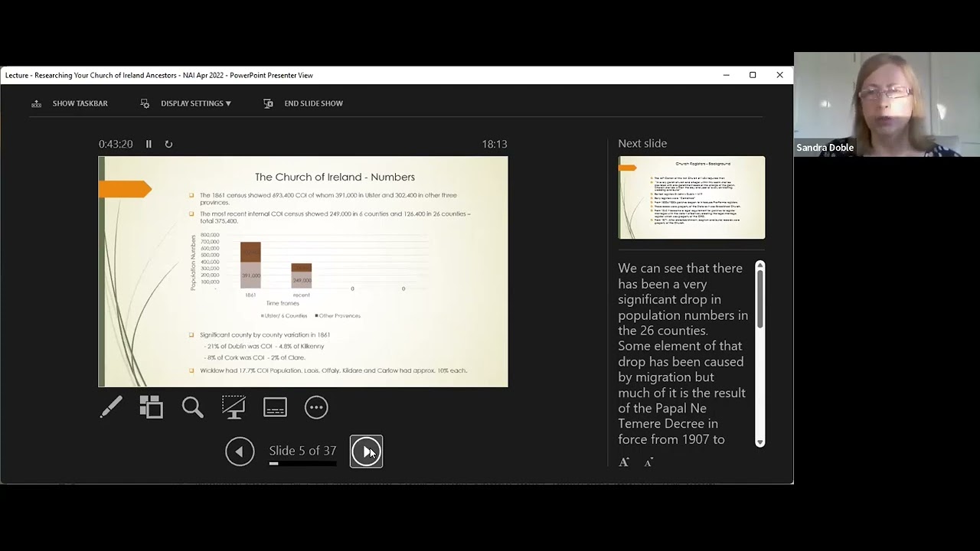Image resolution: width=980 pixels, height=551 pixels.
Task: Toggle black or unblack slide show
Action: click(x=234, y=407)
